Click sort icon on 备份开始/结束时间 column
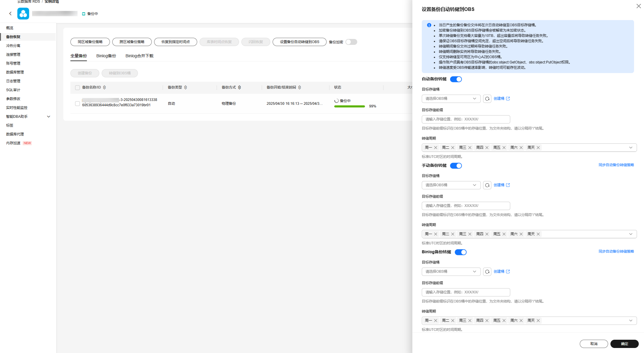 (299, 87)
